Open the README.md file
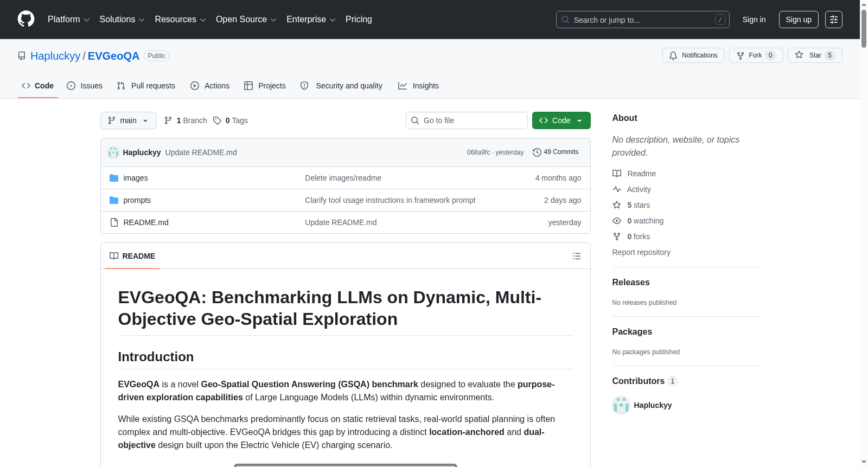 [x=146, y=222]
